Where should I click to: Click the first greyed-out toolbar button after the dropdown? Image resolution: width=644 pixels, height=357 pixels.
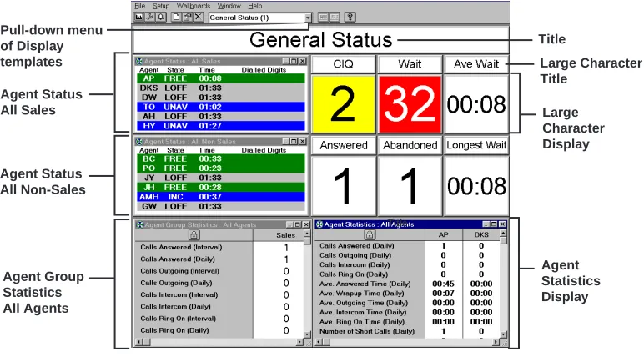pyautogui.click(x=324, y=18)
